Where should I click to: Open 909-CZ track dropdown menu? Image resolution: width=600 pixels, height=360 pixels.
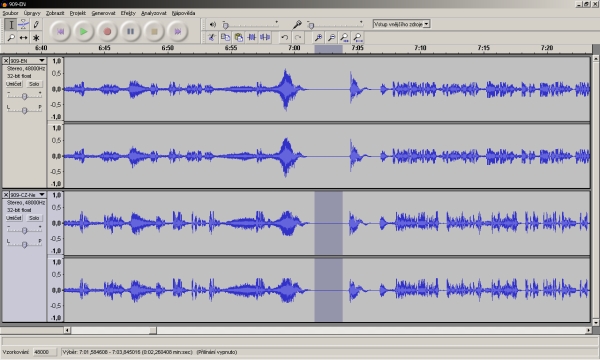[x=41, y=195]
